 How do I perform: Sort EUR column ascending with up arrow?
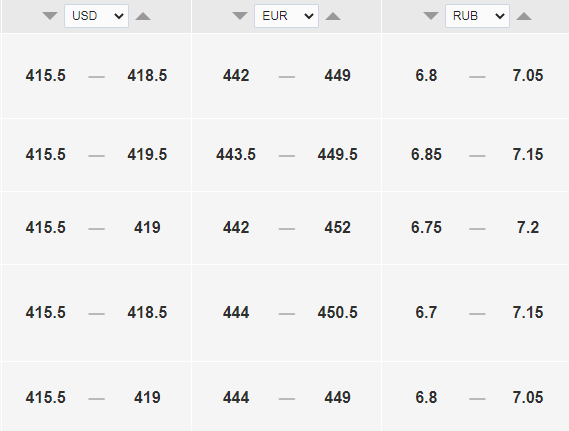(333, 16)
